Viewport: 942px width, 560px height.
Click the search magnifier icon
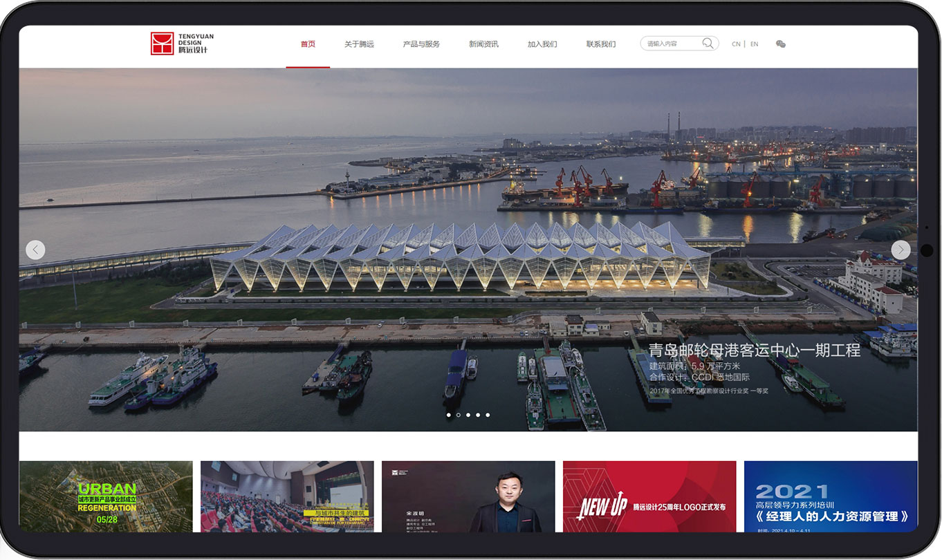(x=708, y=44)
